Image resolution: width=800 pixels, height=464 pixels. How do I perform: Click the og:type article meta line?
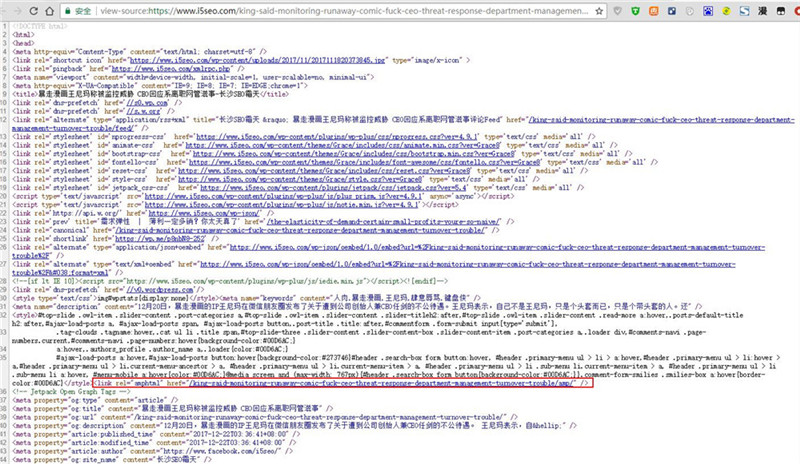pos(95,400)
